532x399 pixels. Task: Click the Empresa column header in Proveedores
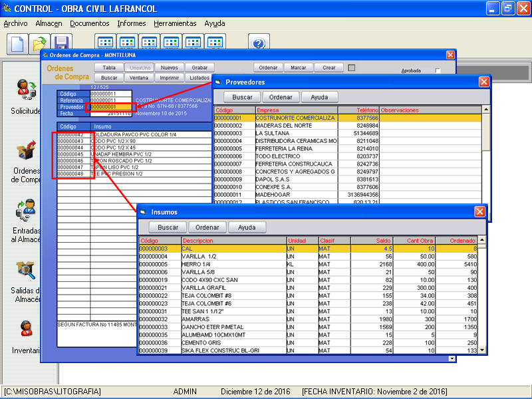click(297, 110)
